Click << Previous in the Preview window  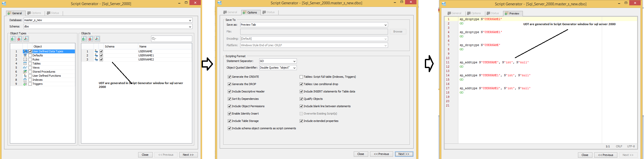coord(606,155)
